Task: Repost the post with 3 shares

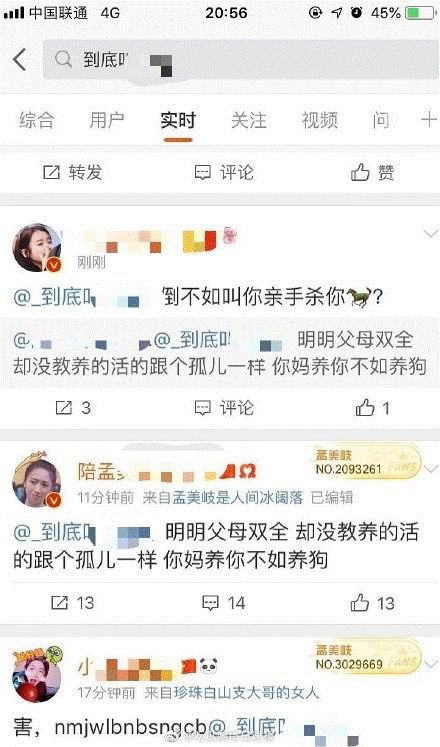Action: tap(73, 408)
